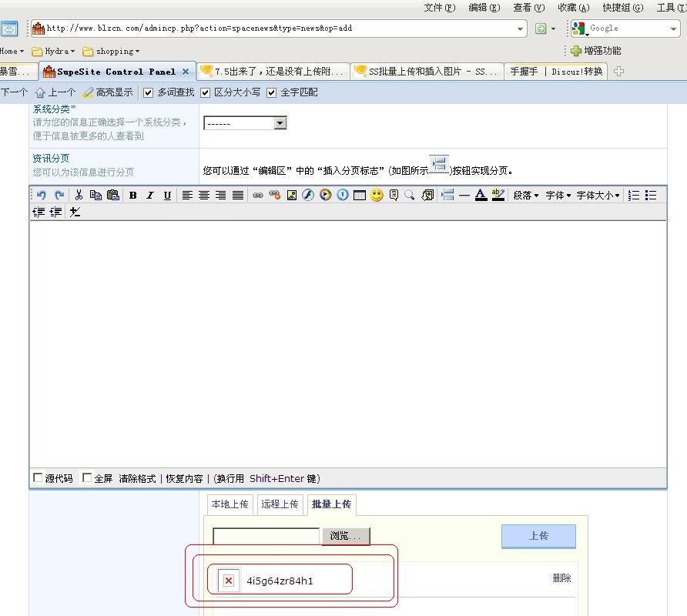Switch to the SS批量上传和插入图片 tab

[427, 72]
